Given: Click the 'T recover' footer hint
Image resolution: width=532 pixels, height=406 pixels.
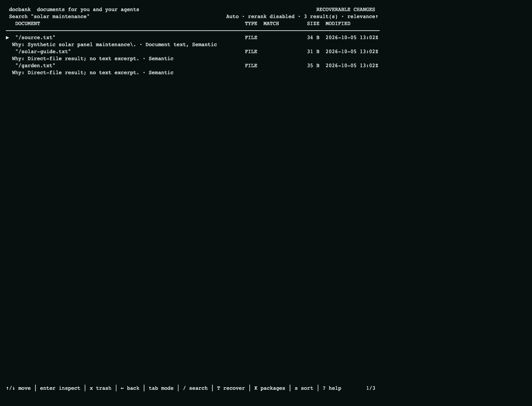Looking at the screenshot, I should pos(231,388).
